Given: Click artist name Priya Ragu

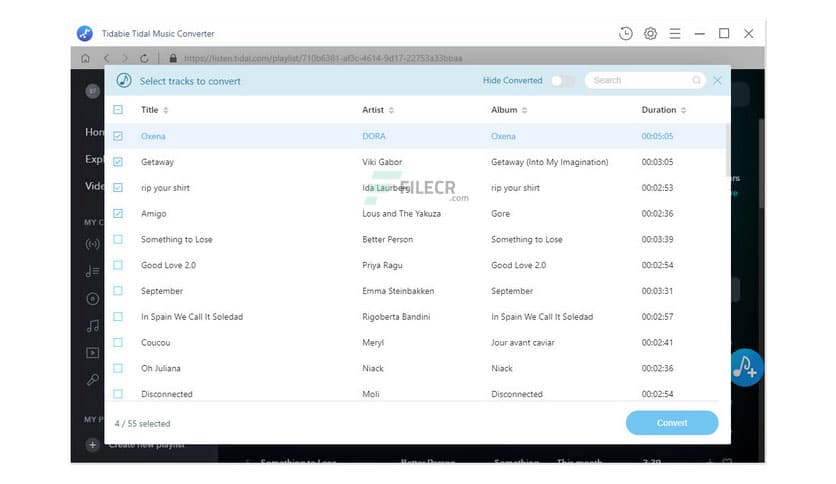Looking at the screenshot, I should coord(382,265).
